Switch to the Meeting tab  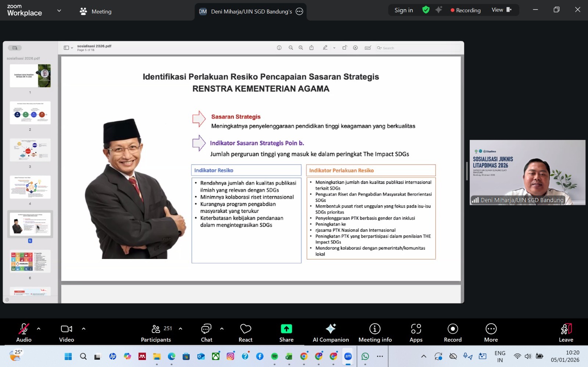coord(96,11)
